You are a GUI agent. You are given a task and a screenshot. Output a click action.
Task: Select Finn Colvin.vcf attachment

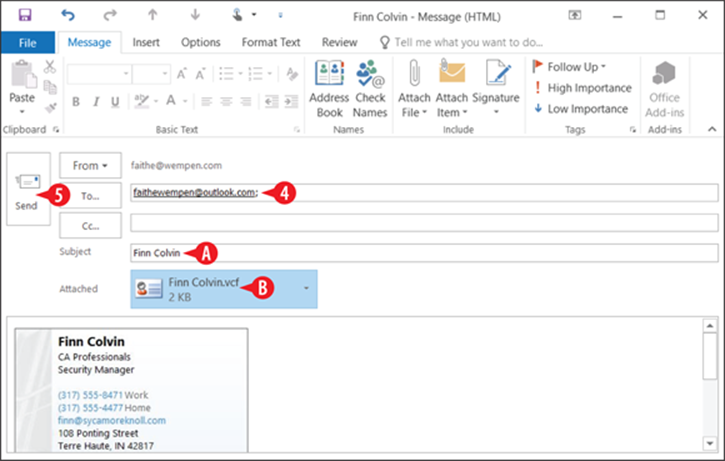pos(224,289)
